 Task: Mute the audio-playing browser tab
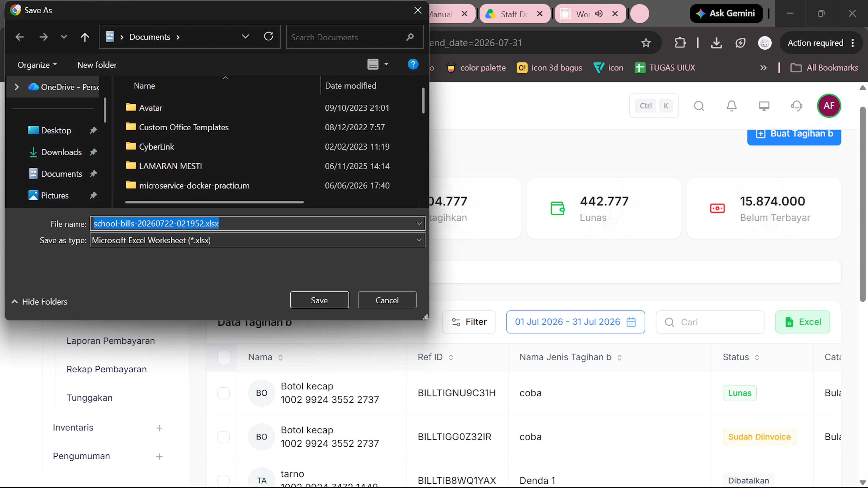598,14
